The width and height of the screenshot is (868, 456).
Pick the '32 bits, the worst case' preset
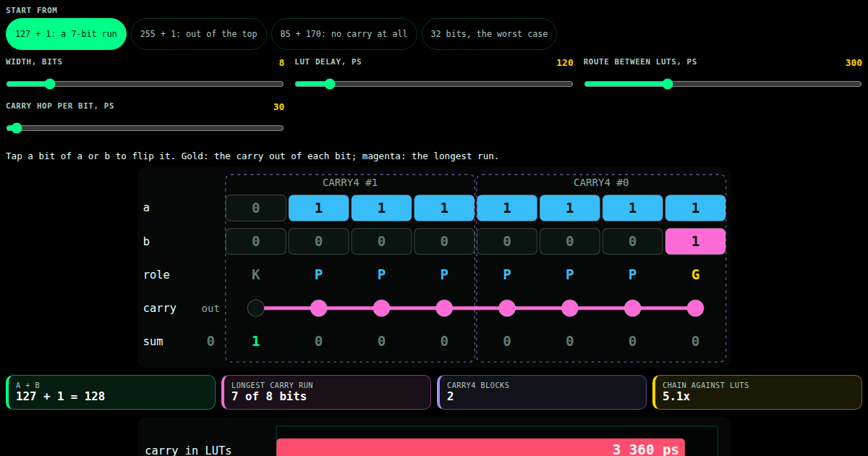(x=489, y=34)
